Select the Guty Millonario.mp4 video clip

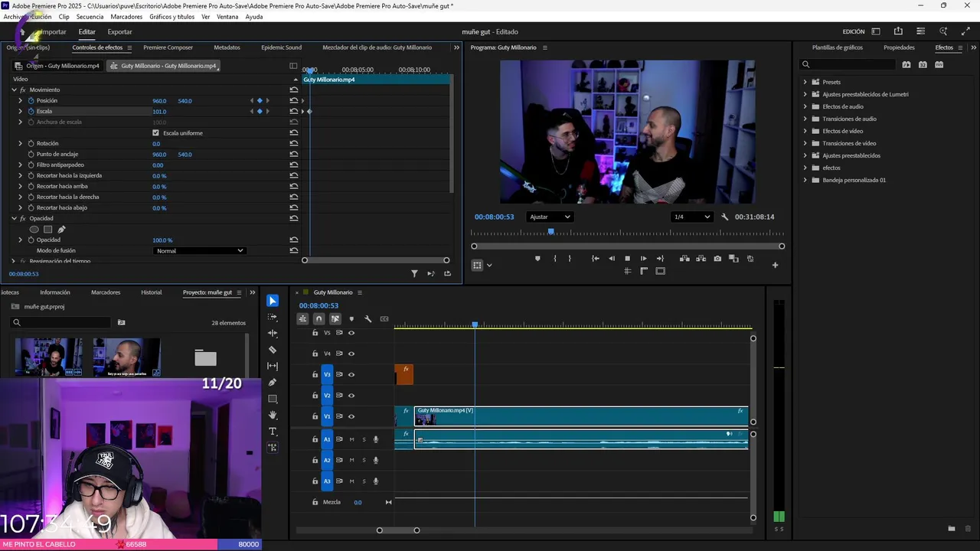(x=581, y=416)
